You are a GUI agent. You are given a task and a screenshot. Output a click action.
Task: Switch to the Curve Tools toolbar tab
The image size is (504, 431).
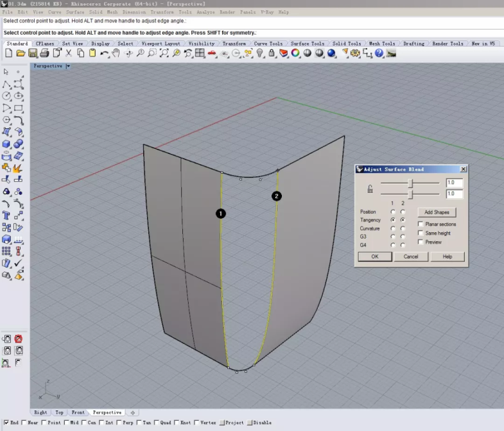[x=269, y=44]
